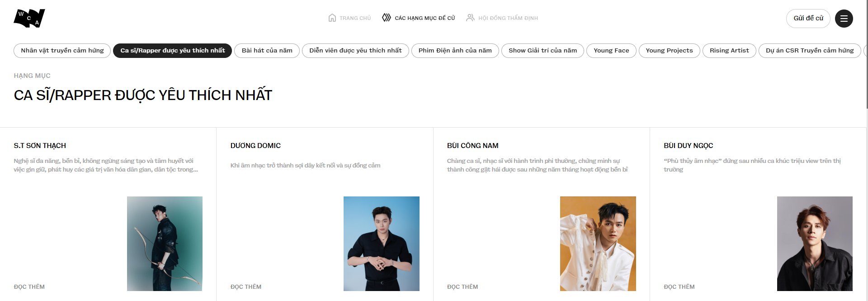Click Dương Domic's photo on blue background
Image resolution: width=868 pixels, height=301 pixels.
point(381,244)
